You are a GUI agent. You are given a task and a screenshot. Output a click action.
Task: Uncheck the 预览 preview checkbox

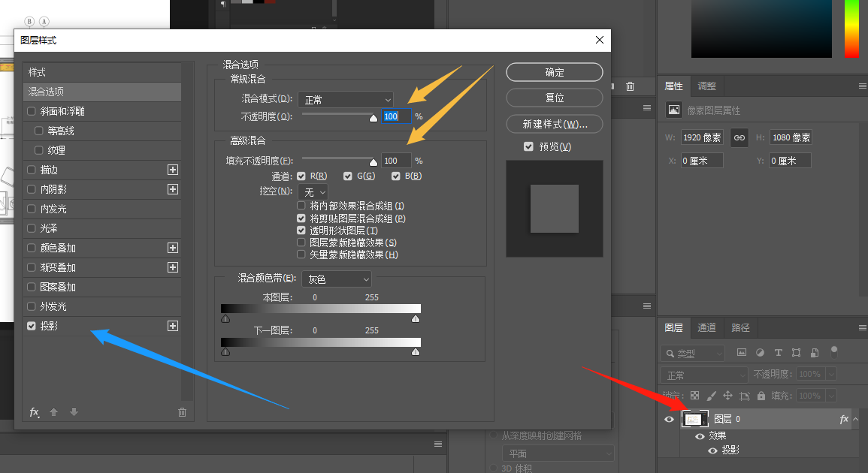[529, 146]
